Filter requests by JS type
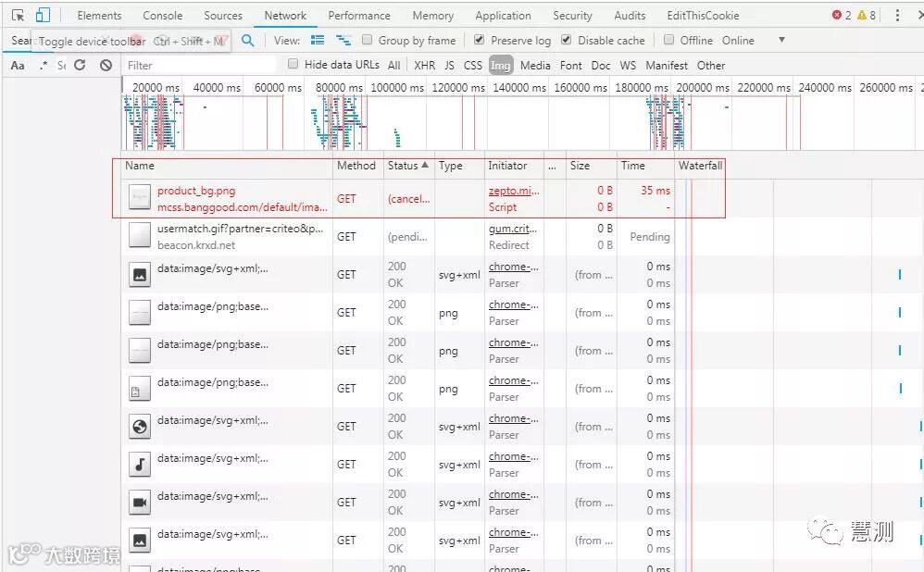 pos(449,66)
